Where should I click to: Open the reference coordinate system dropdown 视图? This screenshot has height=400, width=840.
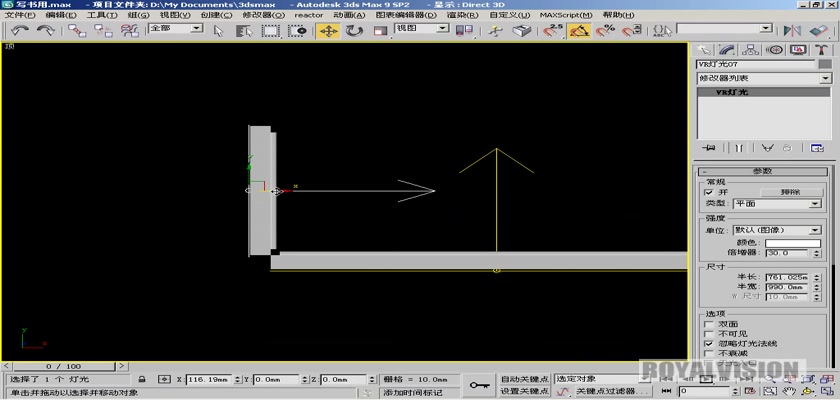click(x=422, y=28)
